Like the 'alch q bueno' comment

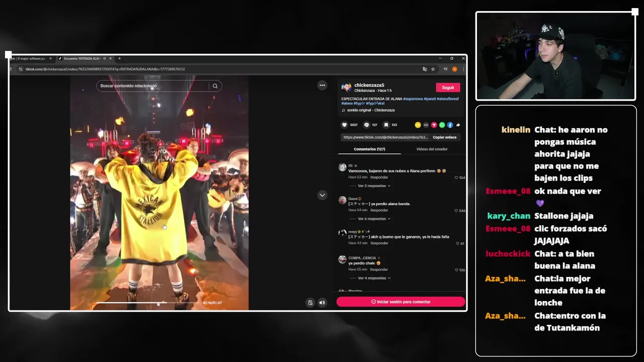[458, 243]
